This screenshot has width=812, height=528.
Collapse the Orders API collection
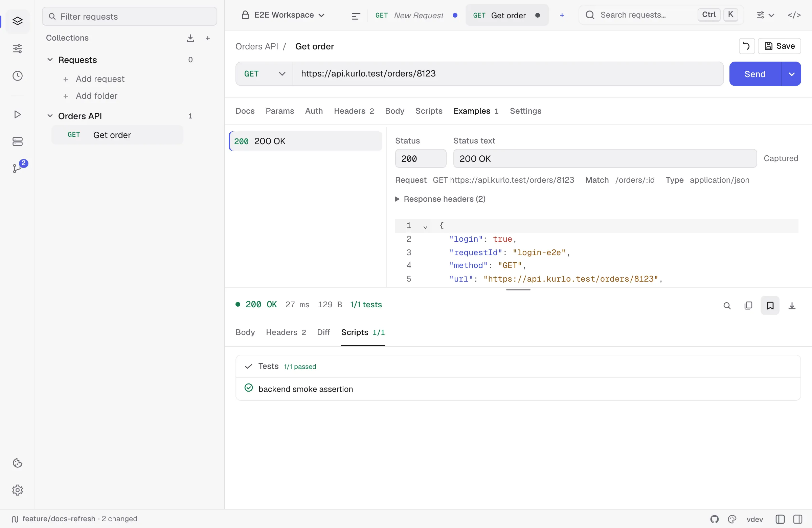(50, 116)
